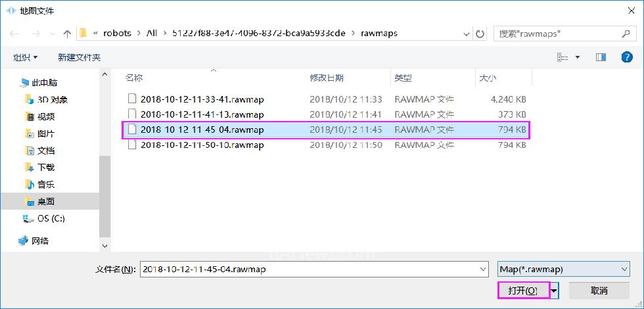Click the 打开(O) button
644x309 pixels.
pyautogui.click(x=522, y=290)
